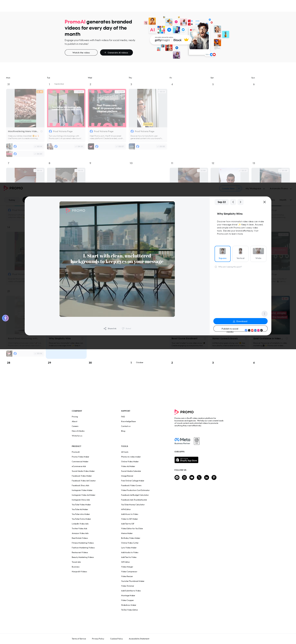This screenshot has width=296, height=644.
Task: Click the Promo logo in the footer
Action: [184, 412]
